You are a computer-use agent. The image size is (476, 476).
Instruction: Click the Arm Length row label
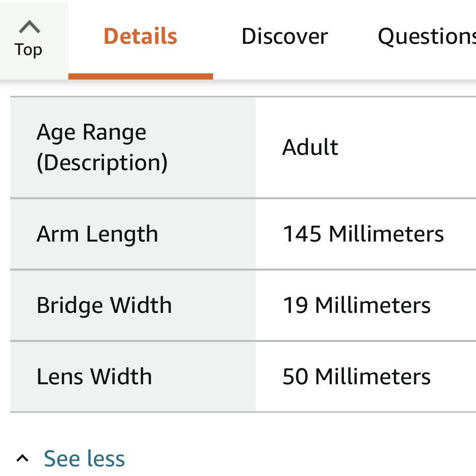97,234
